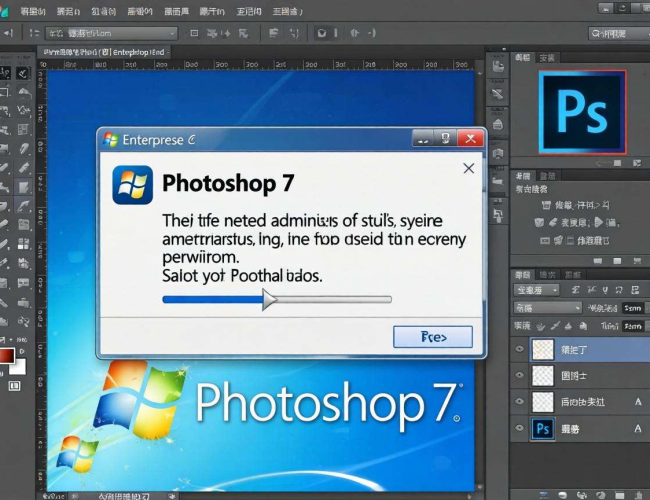This screenshot has width=650, height=500.
Task: Click the "Fce>" button in the dialog
Action: (433, 337)
